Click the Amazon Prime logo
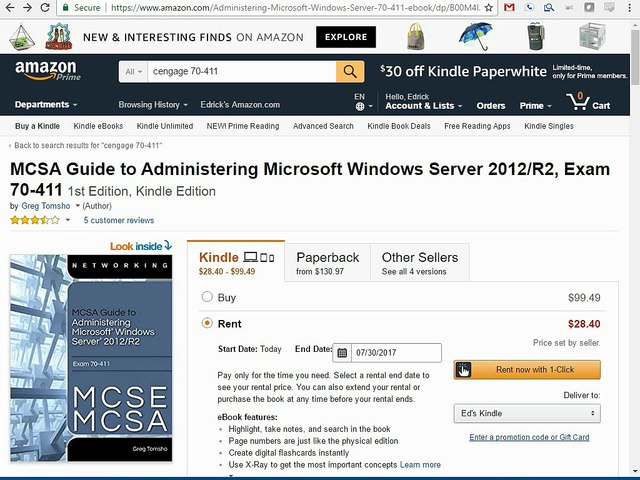 click(x=46, y=74)
